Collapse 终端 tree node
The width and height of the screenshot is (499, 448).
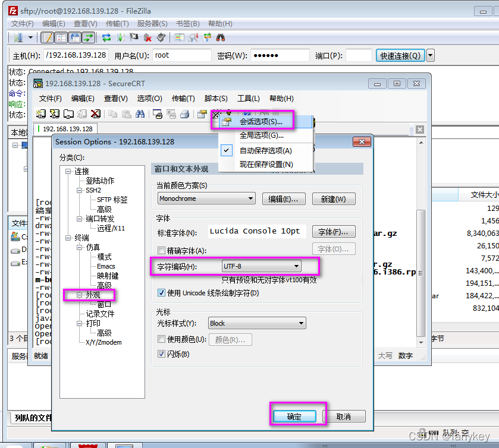coord(68,238)
